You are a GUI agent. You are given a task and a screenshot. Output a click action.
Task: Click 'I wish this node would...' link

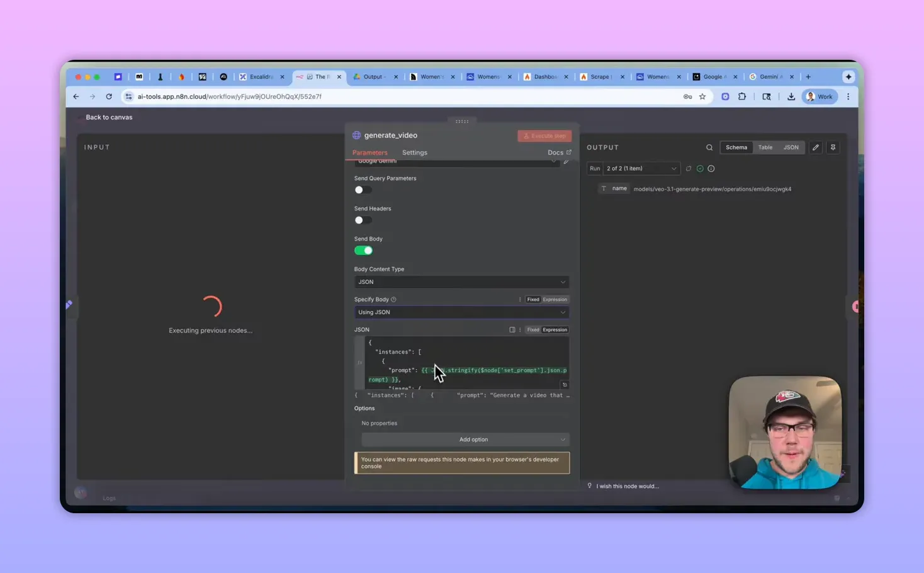coord(628,486)
